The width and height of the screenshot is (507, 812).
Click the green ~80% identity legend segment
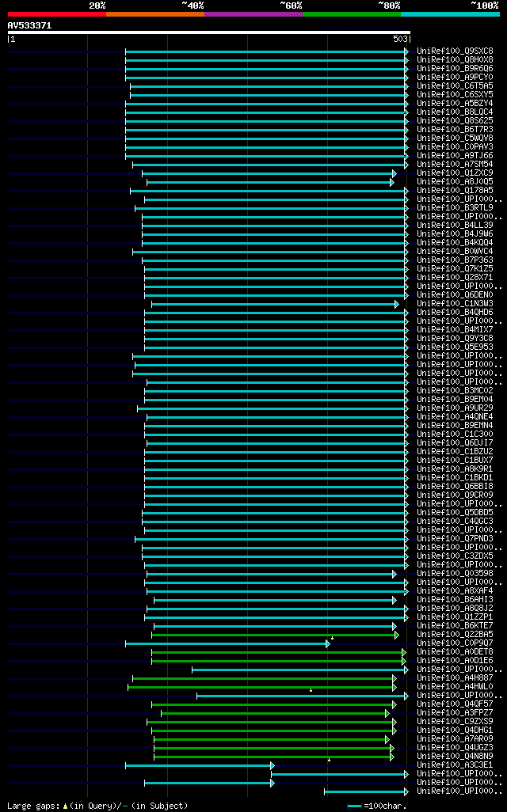(x=352, y=14)
